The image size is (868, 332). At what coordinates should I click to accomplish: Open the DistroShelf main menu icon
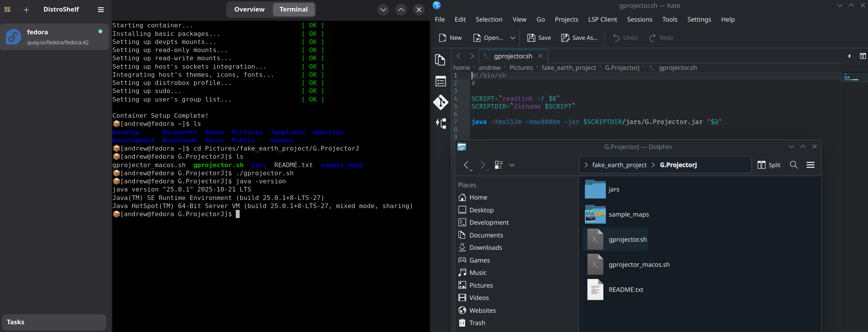[x=101, y=10]
